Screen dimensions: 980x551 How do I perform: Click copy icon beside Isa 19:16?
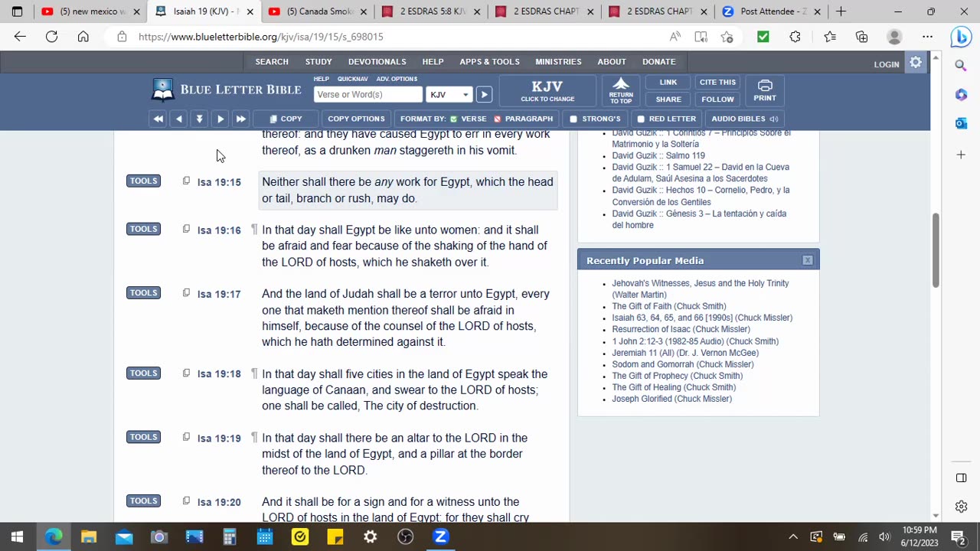[186, 229]
